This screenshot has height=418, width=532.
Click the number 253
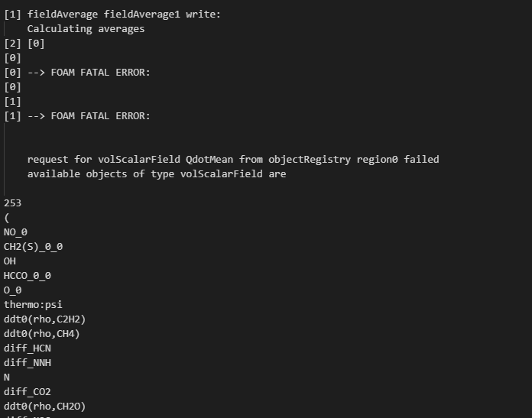coord(13,203)
